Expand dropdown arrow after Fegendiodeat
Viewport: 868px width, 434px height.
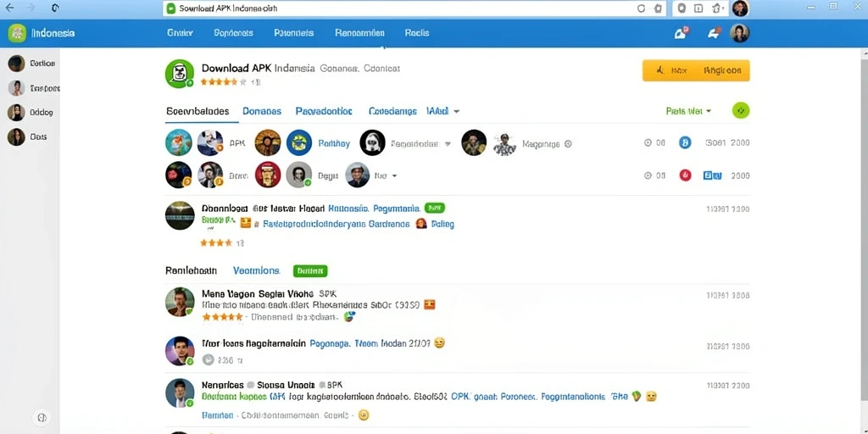click(448, 143)
